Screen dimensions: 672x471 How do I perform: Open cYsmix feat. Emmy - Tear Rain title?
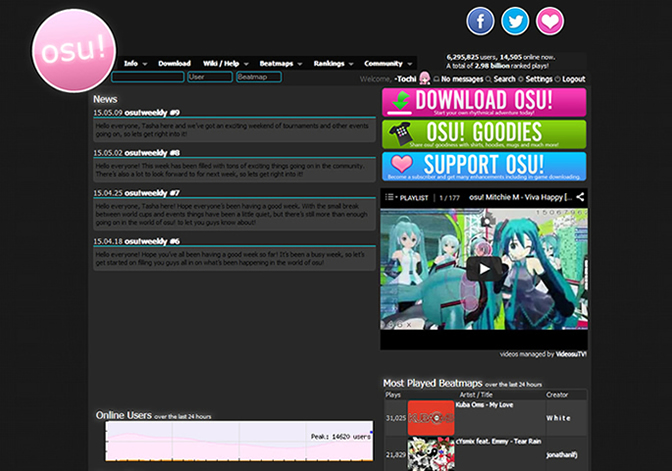(x=498, y=441)
